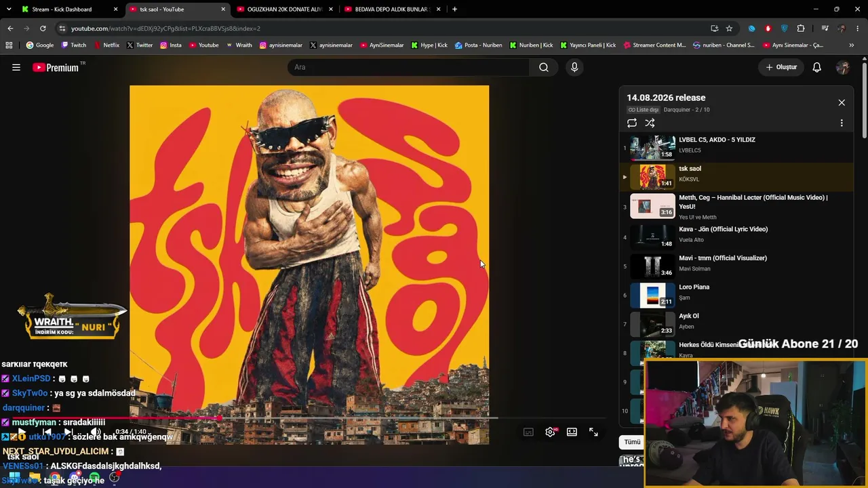Bookmark this page with the star
Viewport: 868px width, 488px height.
[729, 28]
